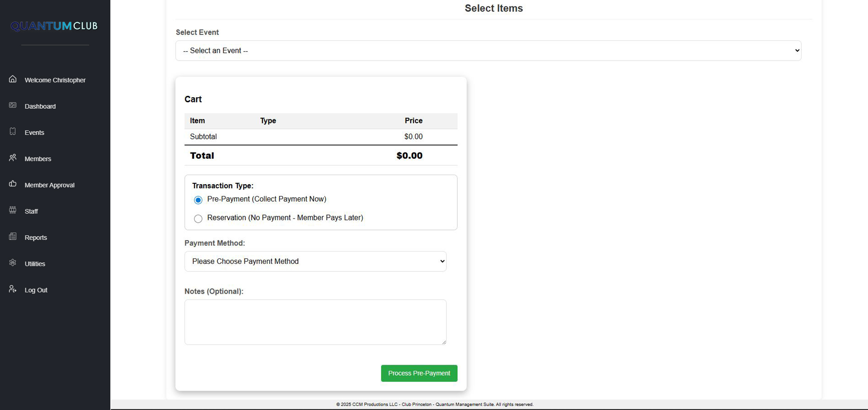Select the Members people icon
Viewport: 868px width, 410px height.
point(13,158)
